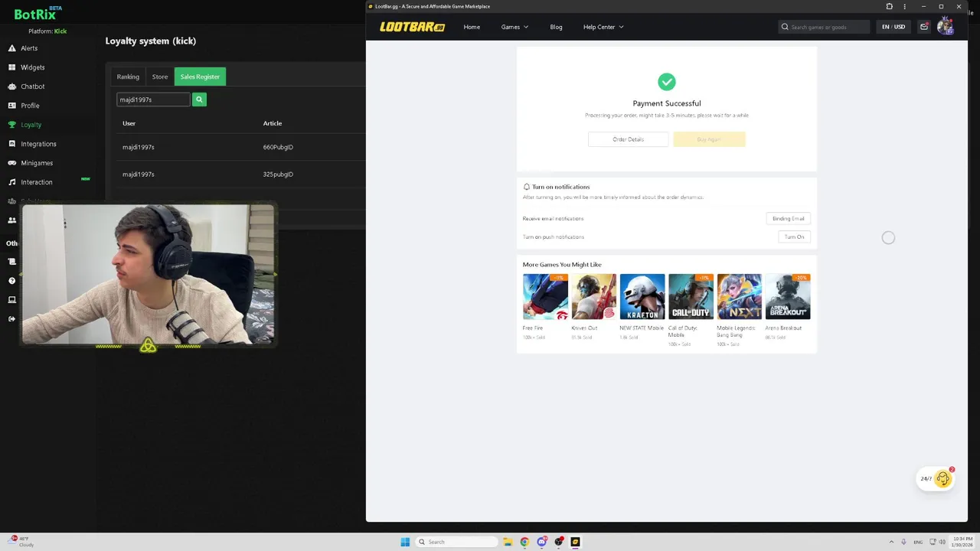Viewport: 980px width, 551px height.
Task: Click the Article column header
Action: pos(273,123)
